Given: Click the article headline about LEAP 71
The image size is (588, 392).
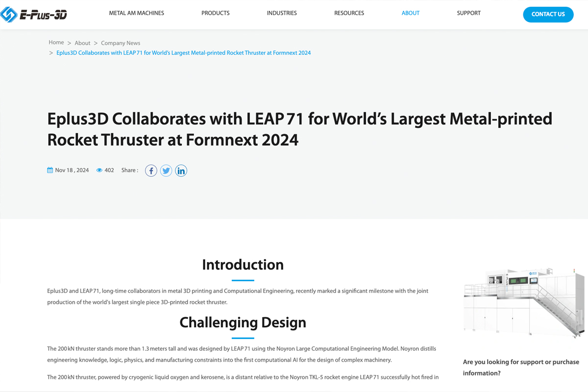Looking at the screenshot, I should click(300, 129).
